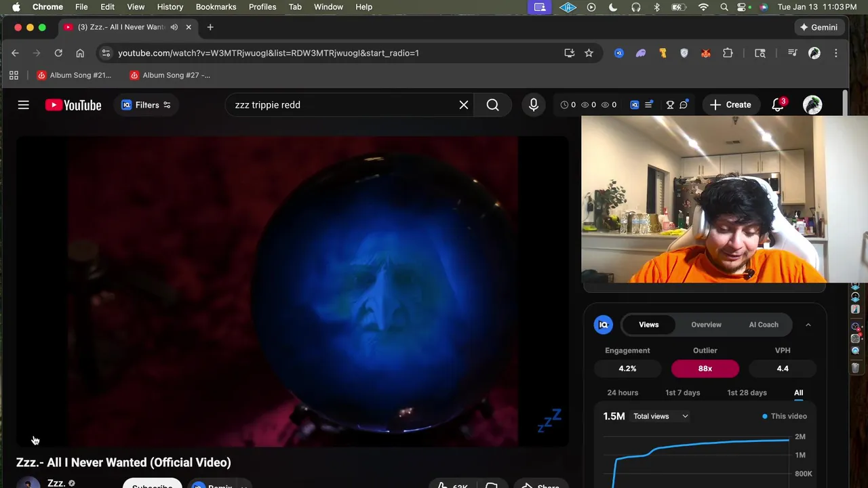Open the Album Song #21 bookmark
868x488 pixels.
(74, 75)
